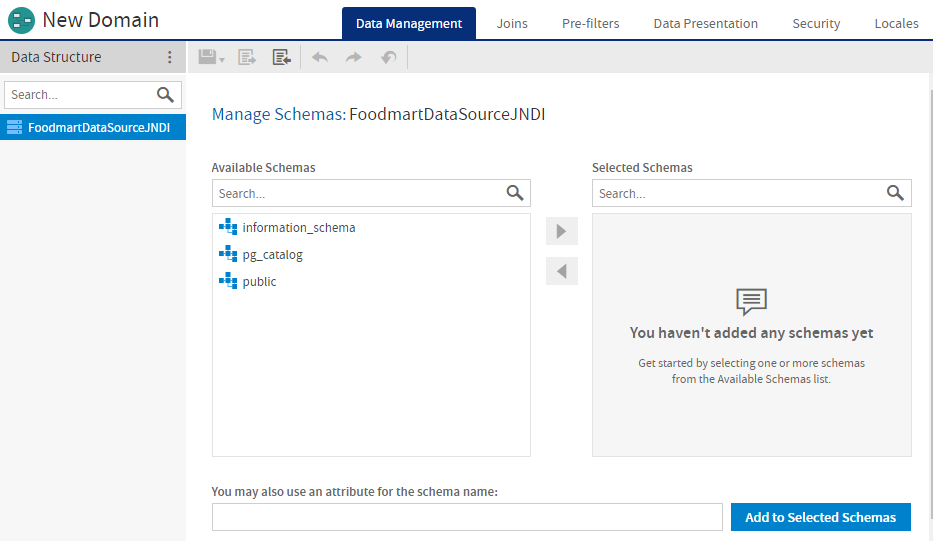Click the Import design toolbar icon
The image size is (933, 541).
(281, 57)
